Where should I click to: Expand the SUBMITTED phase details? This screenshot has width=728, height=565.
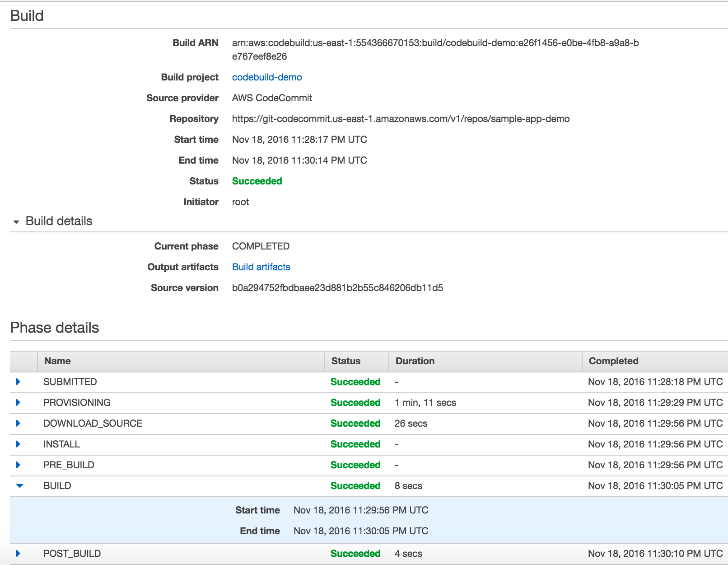(18, 381)
